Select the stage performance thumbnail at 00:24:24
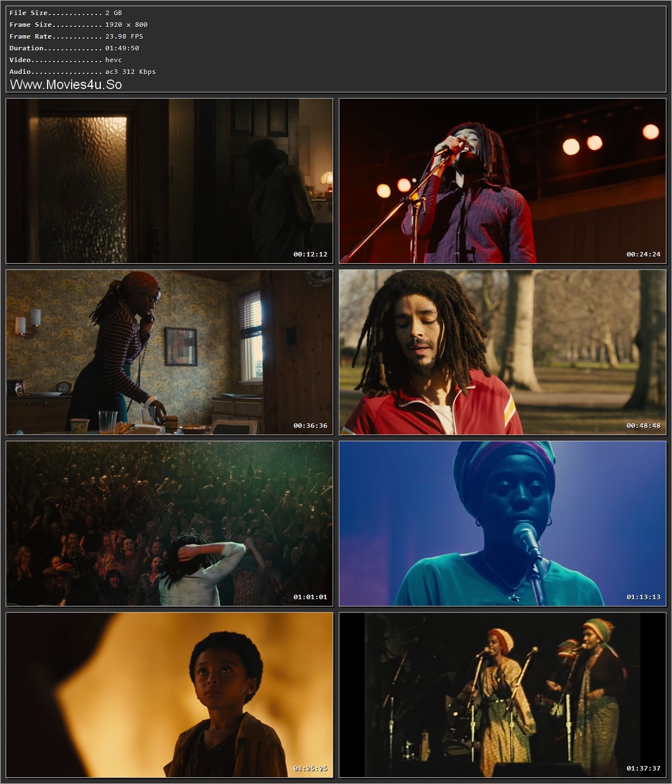Viewport: 672px width, 784px height. click(501, 181)
